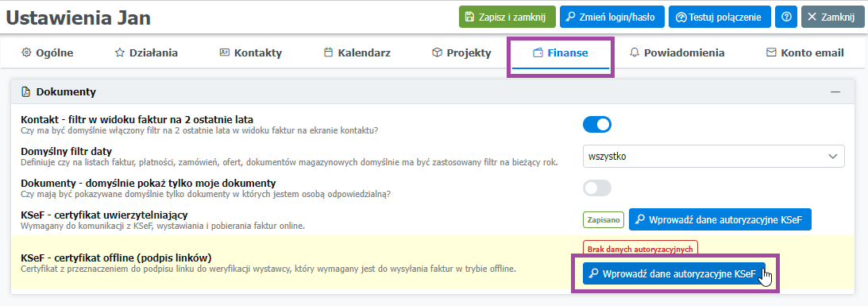Click the 'KSeF - certyfikat uwierzytelniający' label
Viewport: 868px width, 306px height.
click(105, 215)
